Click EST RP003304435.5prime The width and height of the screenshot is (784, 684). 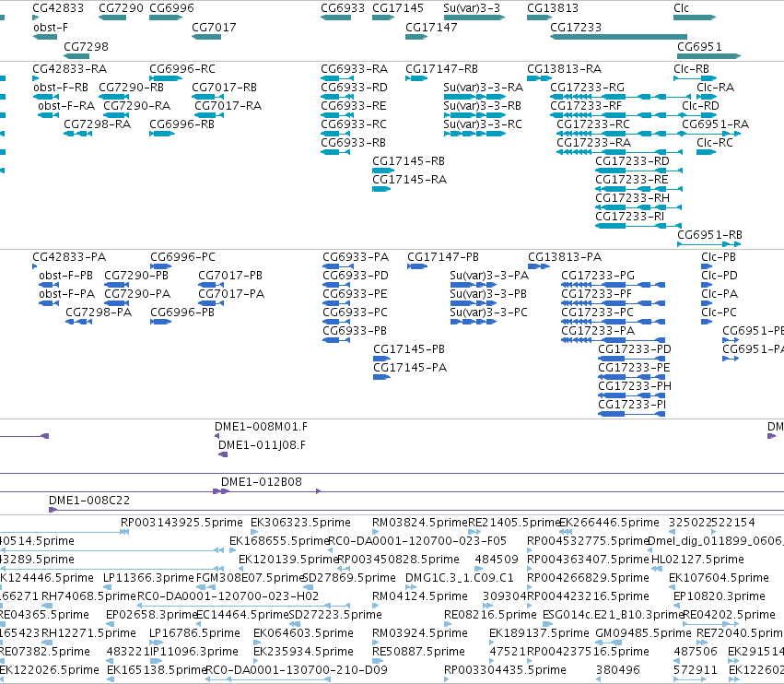(505, 670)
